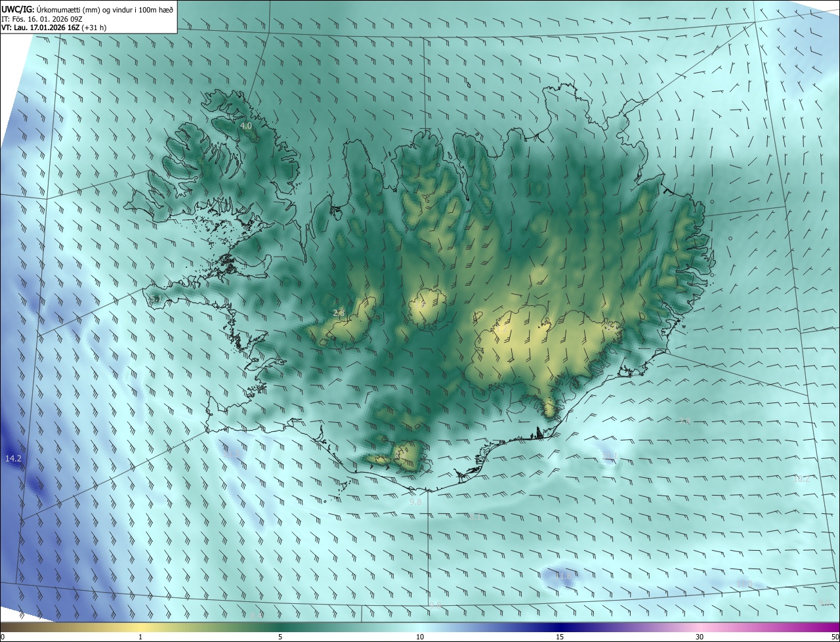840x642 pixels.
Task: Click the '15' tick on the color scale
Action: click(x=560, y=637)
